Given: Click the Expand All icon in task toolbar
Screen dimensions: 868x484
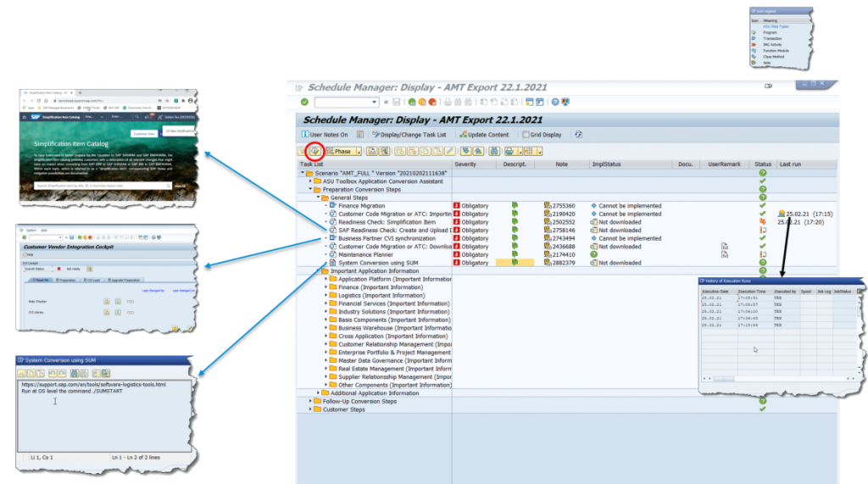Looking at the screenshot, I should click(465, 151).
